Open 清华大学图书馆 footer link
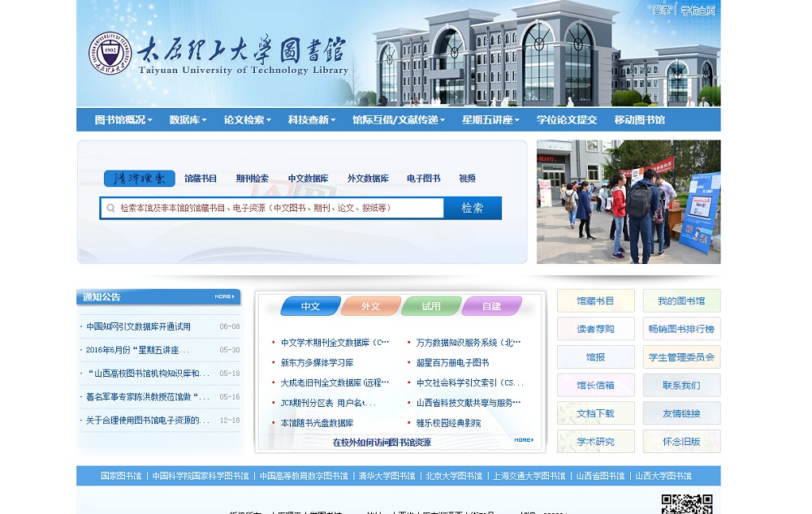 click(x=387, y=476)
